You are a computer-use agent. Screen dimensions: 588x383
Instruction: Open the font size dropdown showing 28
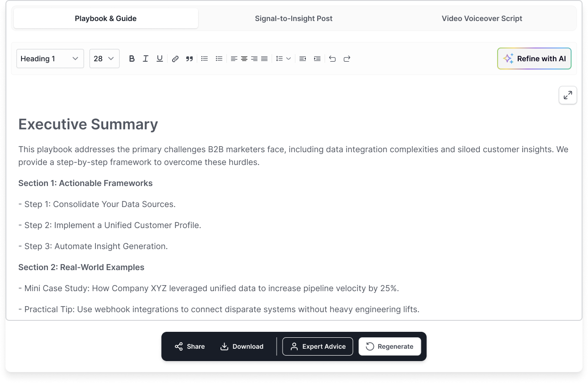(x=104, y=59)
